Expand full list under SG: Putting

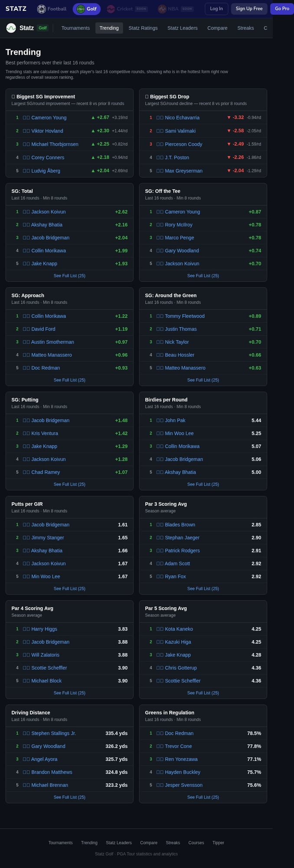pos(69,484)
